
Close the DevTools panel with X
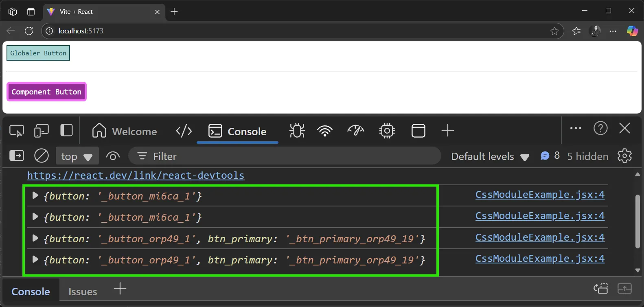pyautogui.click(x=625, y=128)
